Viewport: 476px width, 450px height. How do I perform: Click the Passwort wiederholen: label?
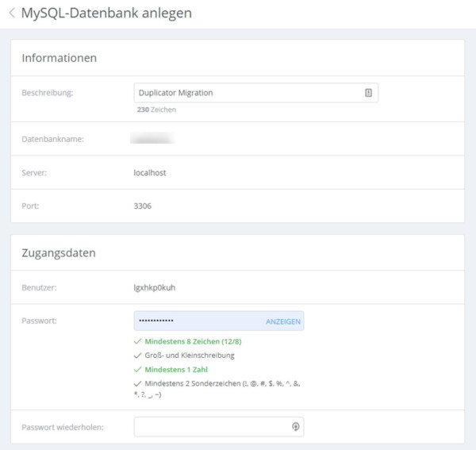pyautogui.click(x=63, y=427)
